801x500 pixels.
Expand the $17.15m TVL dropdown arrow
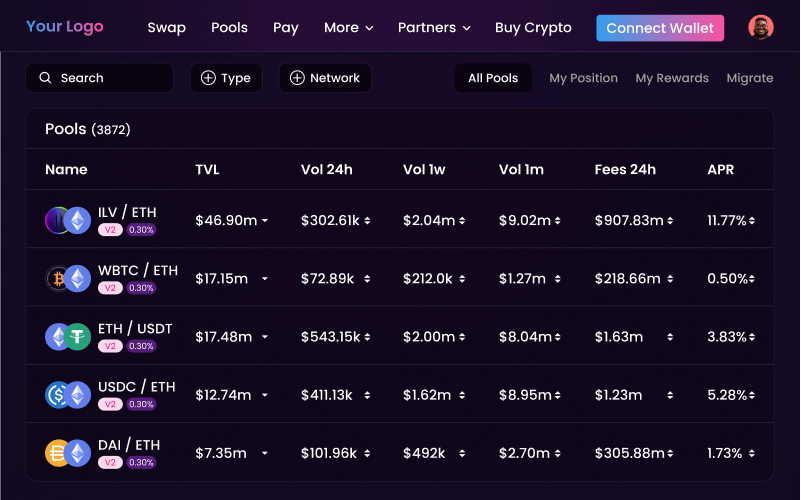265,279
